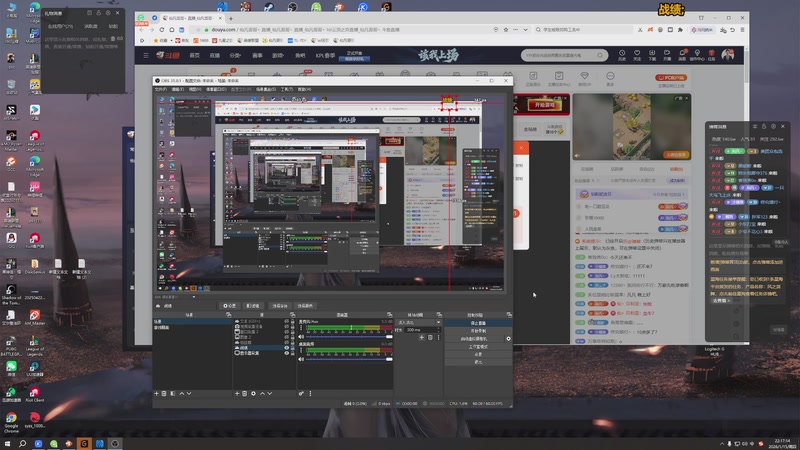Click 开始录制 start recording button

(478, 331)
